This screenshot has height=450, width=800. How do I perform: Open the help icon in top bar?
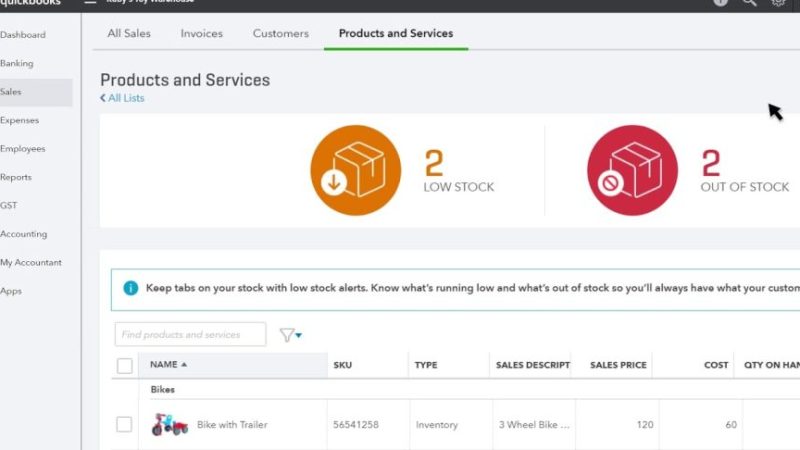click(720, 3)
